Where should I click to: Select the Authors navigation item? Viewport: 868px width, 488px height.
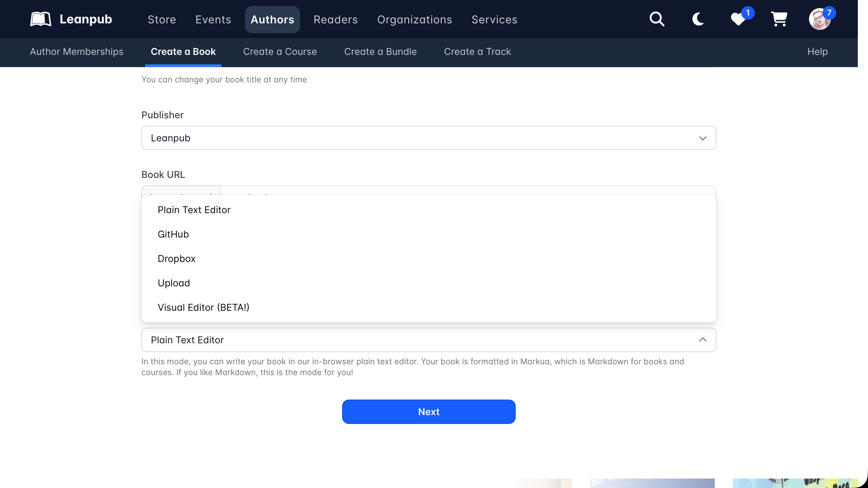272,20
